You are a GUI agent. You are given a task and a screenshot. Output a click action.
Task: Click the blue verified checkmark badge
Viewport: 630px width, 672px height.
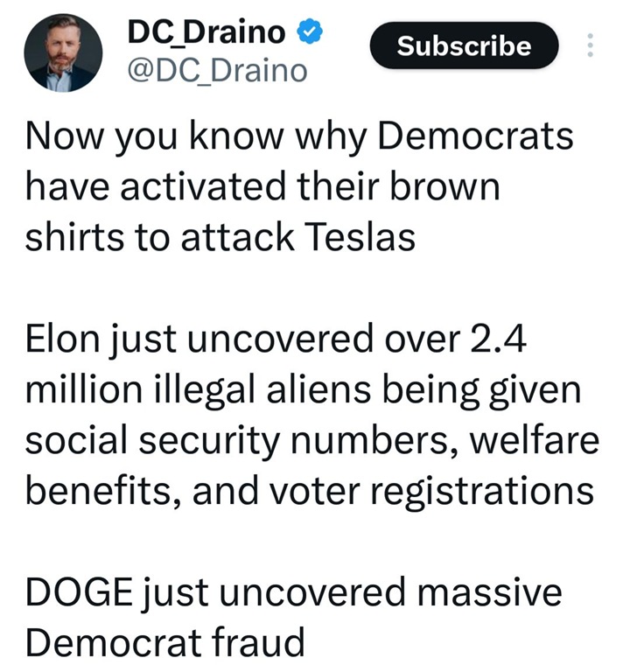(311, 33)
